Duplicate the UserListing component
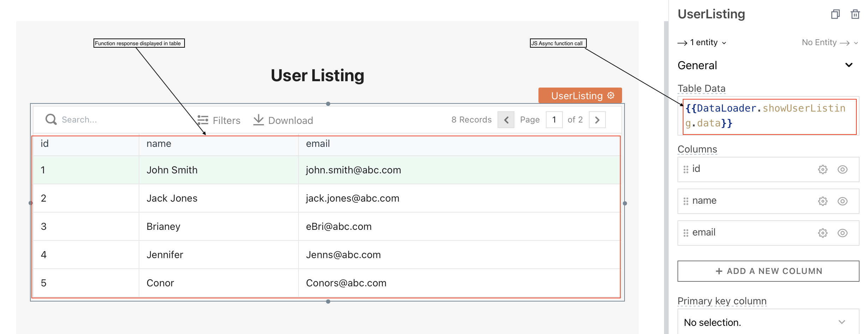This screenshot has height=334, width=868. (x=836, y=14)
